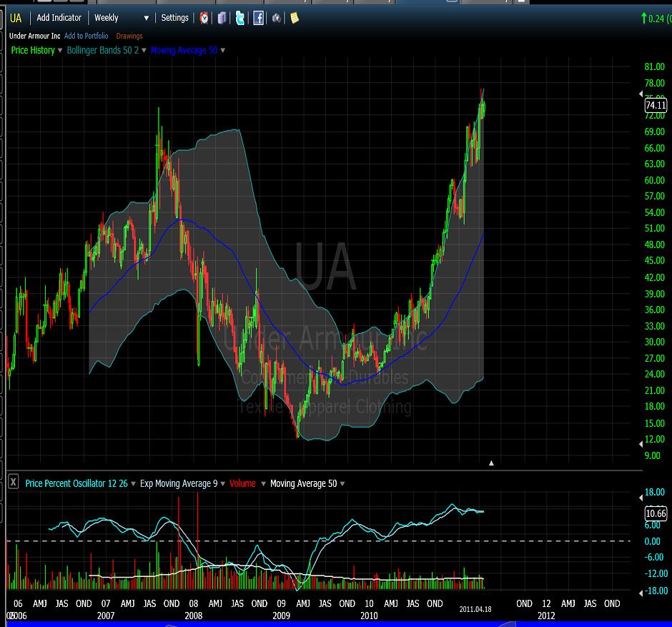The height and width of the screenshot is (627, 672).
Task: Click the 74.11 current price label
Action: tap(655, 105)
